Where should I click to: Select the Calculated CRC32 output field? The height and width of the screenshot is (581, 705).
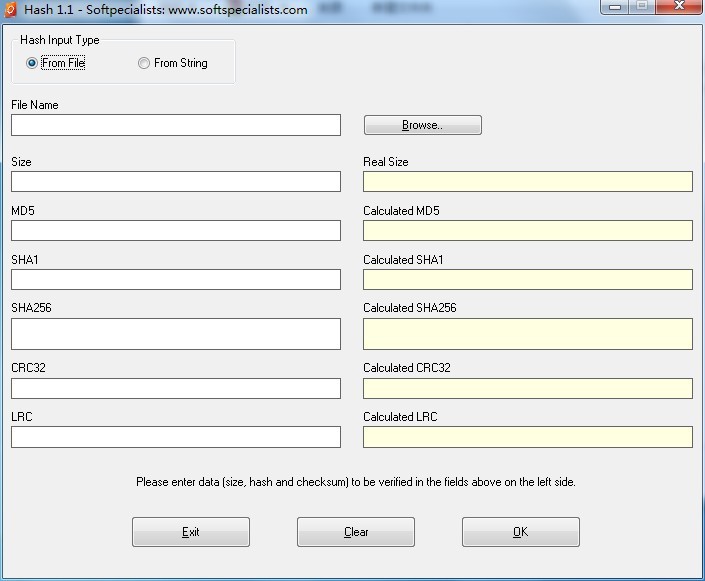[527, 388]
